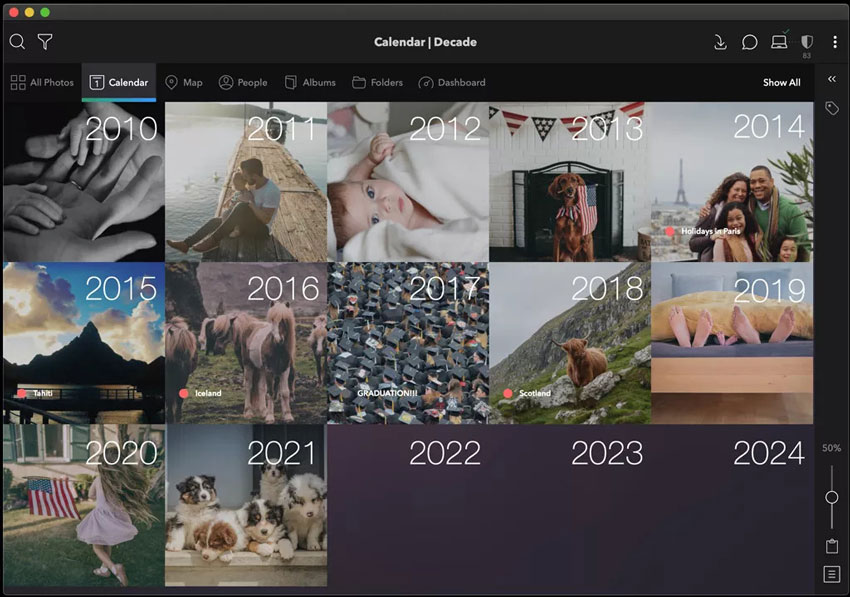Open the chat bubble icon
The height and width of the screenshot is (597, 850).
pos(751,43)
